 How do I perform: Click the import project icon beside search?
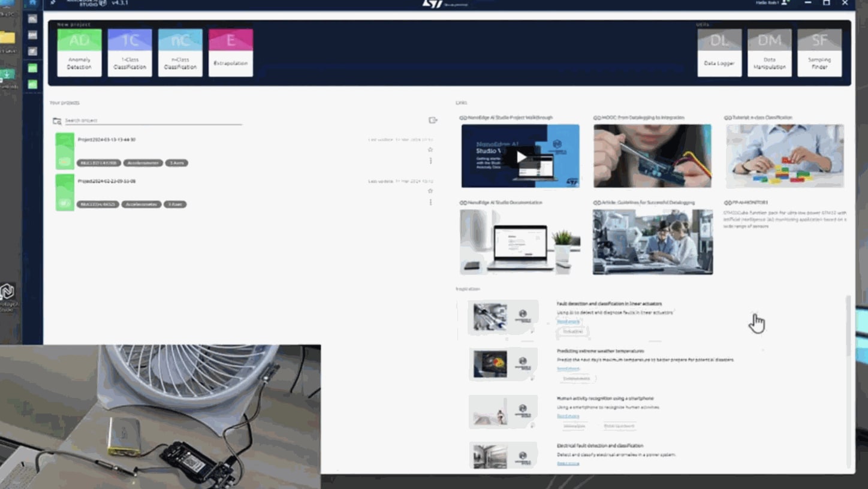(x=433, y=120)
